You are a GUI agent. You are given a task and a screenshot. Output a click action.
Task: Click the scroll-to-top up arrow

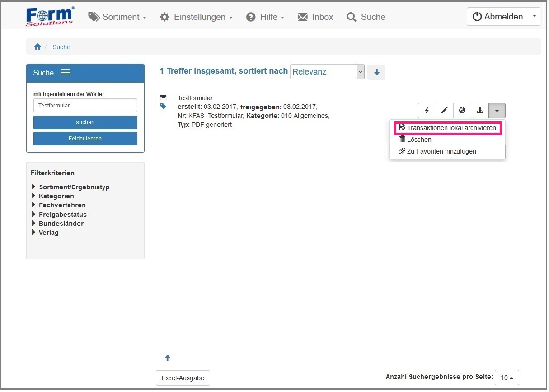point(168,358)
